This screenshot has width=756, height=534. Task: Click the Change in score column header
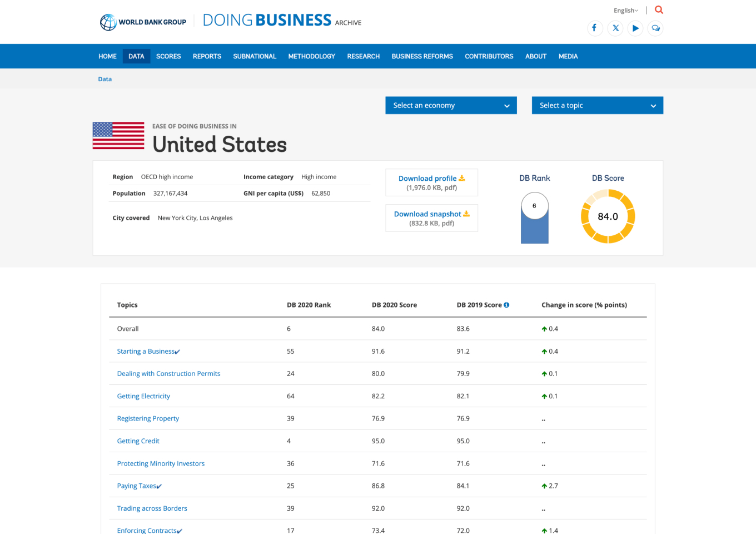(584, 305)
